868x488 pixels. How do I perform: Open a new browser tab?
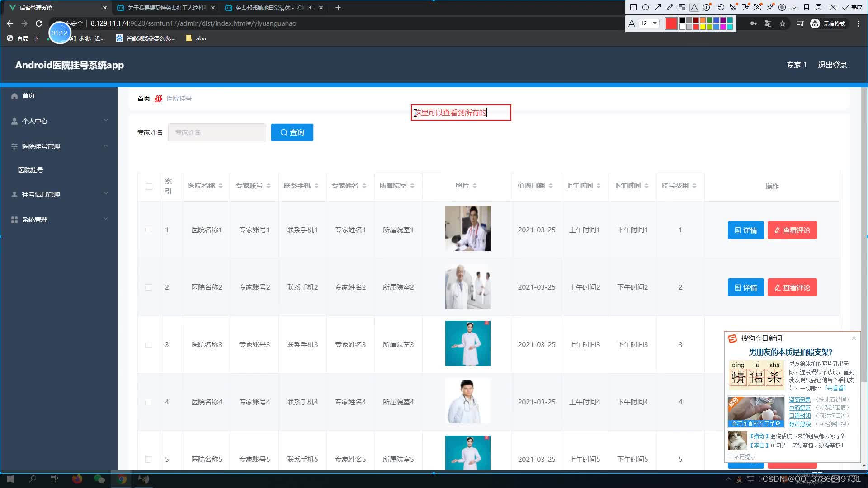[338, 8]
